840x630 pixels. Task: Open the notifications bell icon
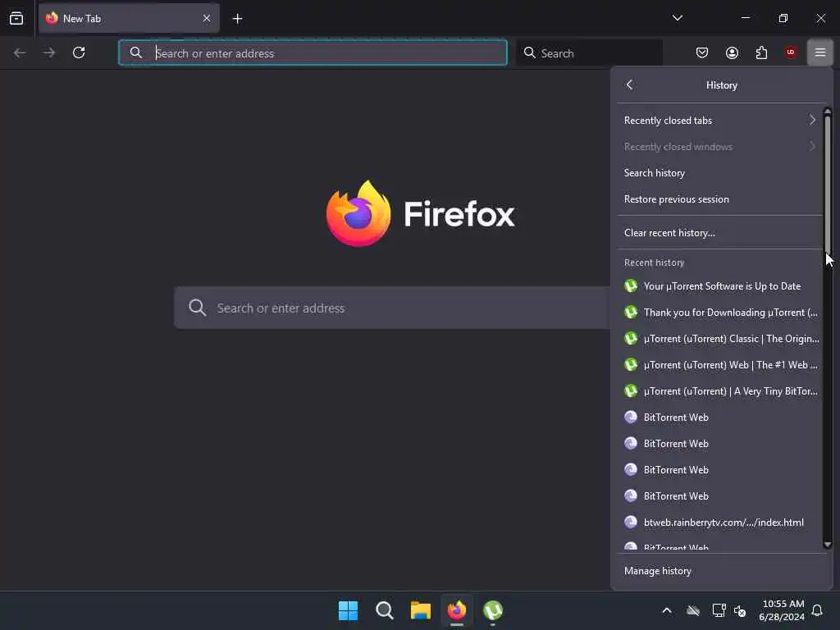(818, 610)
